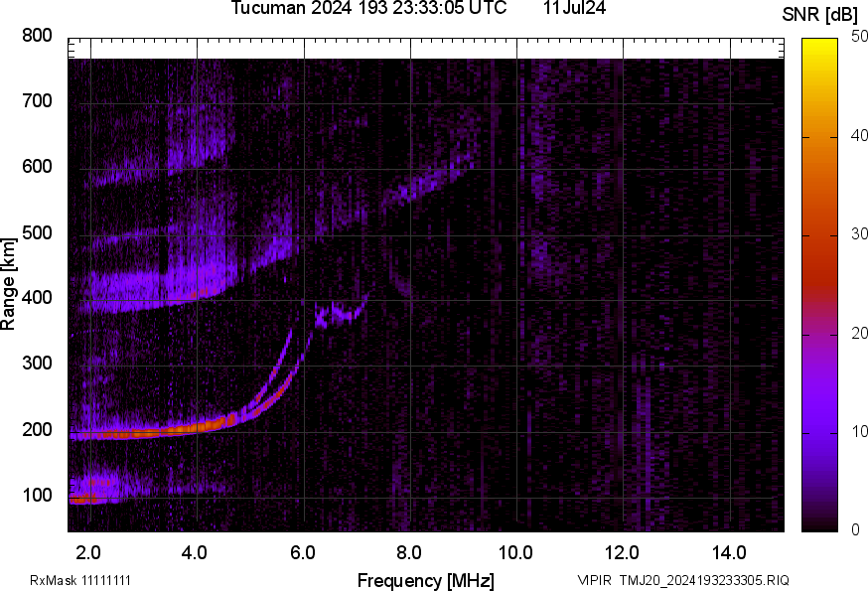Viewport: 868px width, 591px height.
Task: Click the 14.0 frequency tick label
Action: (x=729, y=552)
